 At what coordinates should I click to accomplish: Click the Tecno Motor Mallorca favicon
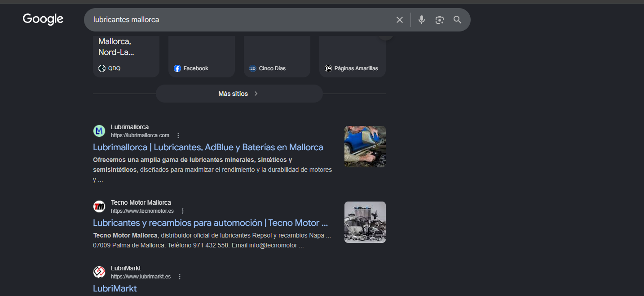pyautogui.click(x=99, y=206)
